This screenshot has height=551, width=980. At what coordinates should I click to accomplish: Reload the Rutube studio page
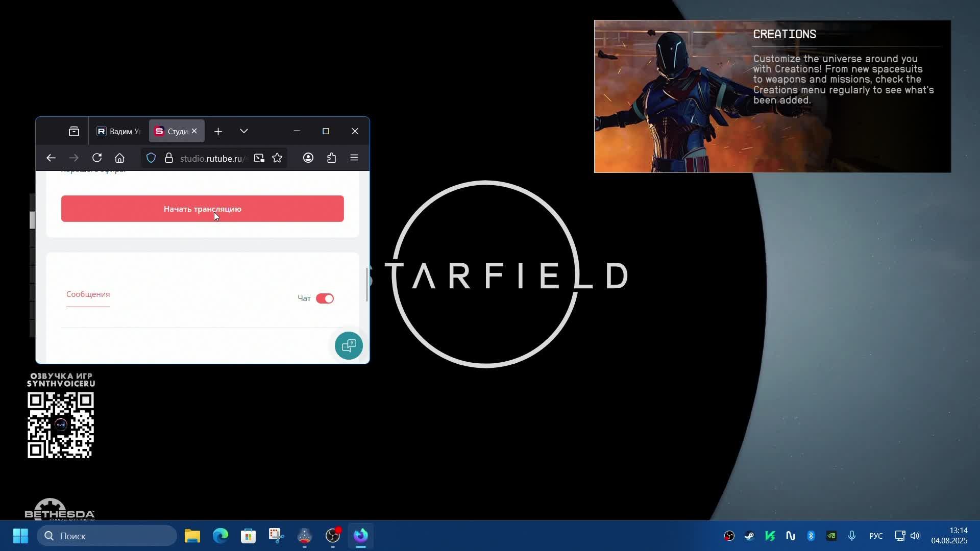click(x=97, y=158)
